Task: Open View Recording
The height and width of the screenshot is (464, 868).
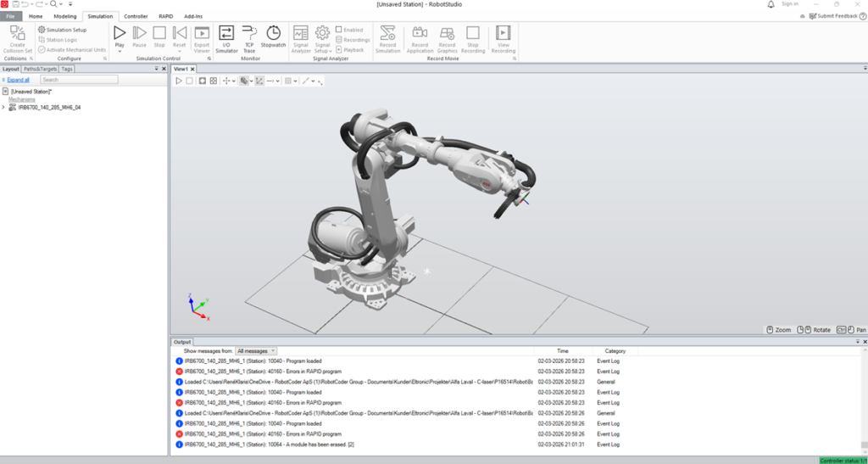Action: (504, 39)
